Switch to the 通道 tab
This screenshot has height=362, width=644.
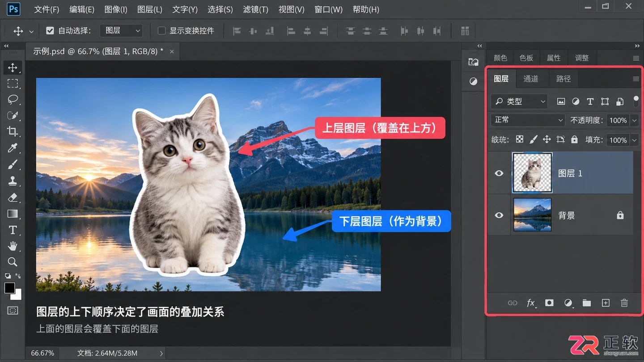tap(531, 79)
